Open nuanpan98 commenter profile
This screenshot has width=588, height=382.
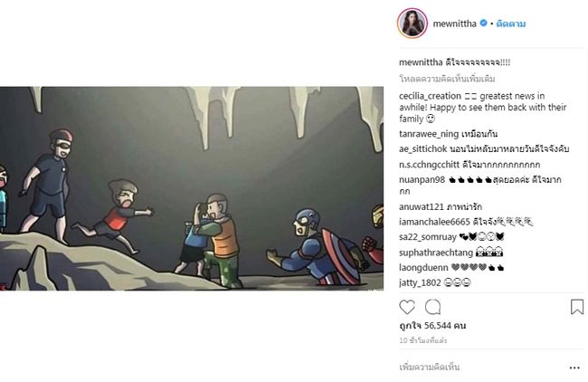(x=422, y=180)
